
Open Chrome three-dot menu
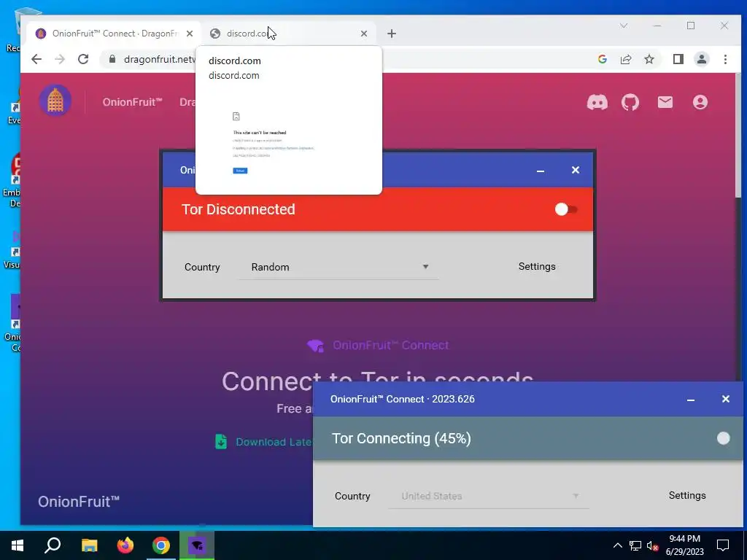tap(725, 59)
